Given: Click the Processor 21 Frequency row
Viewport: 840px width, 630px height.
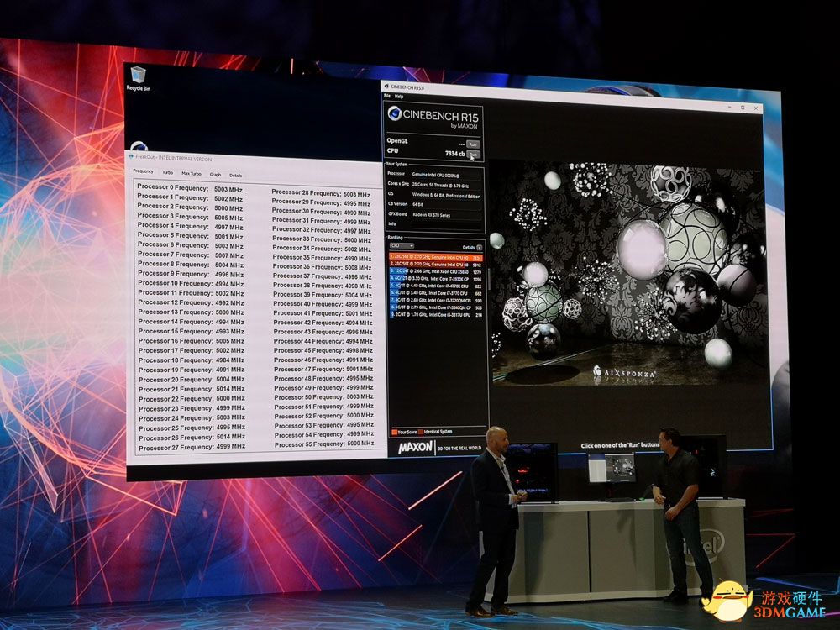Looking at the screenshot, I should (192, 389).
